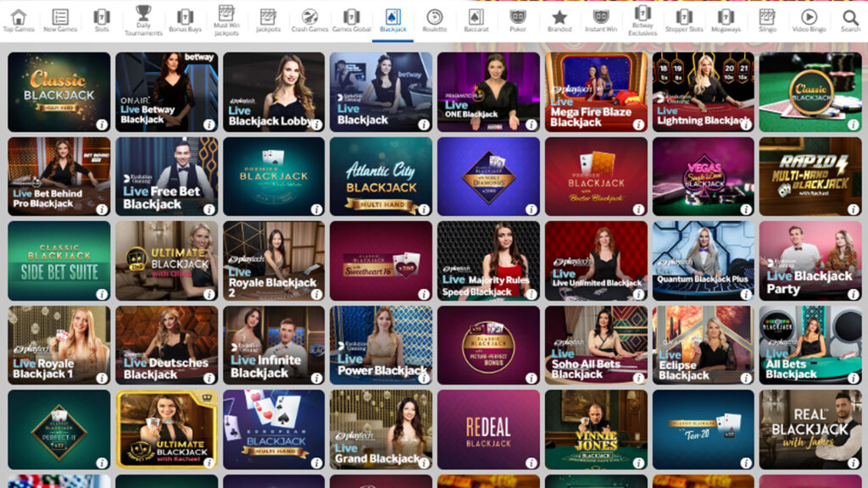Open Betway Exclusives category
868x488 pixels.
coord(643,21)
